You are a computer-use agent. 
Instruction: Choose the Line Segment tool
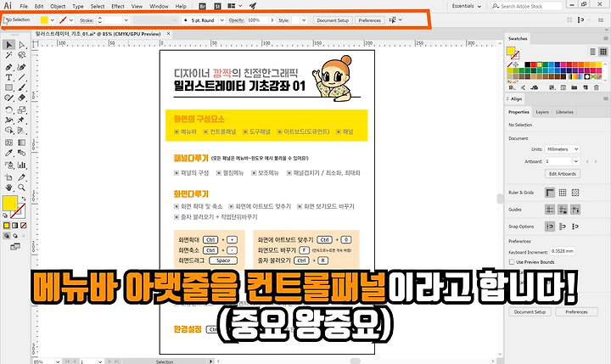(x=22, y=77)
